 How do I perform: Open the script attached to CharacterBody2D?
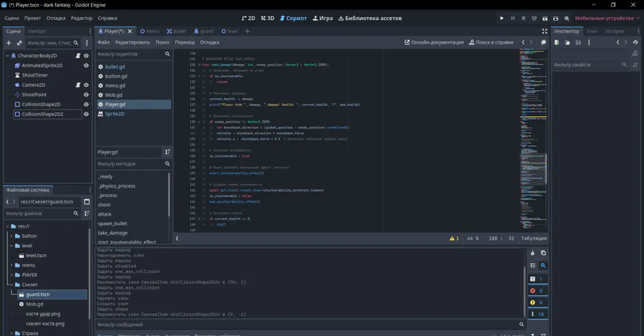(x=78, y=55)
